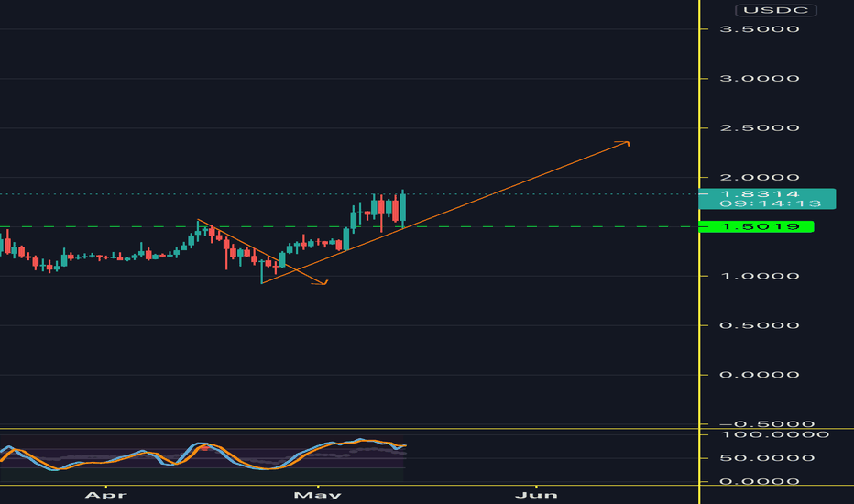Image resolution: width=854 pixels, height=504 pixels.
Task: Open the USDC currency selector
Action: coord(775,10)
